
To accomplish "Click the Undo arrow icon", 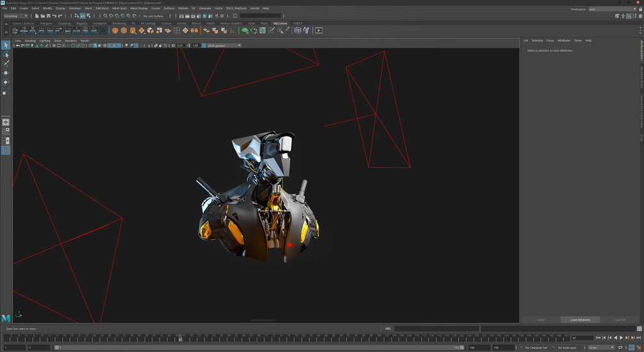I will [54, 16].
